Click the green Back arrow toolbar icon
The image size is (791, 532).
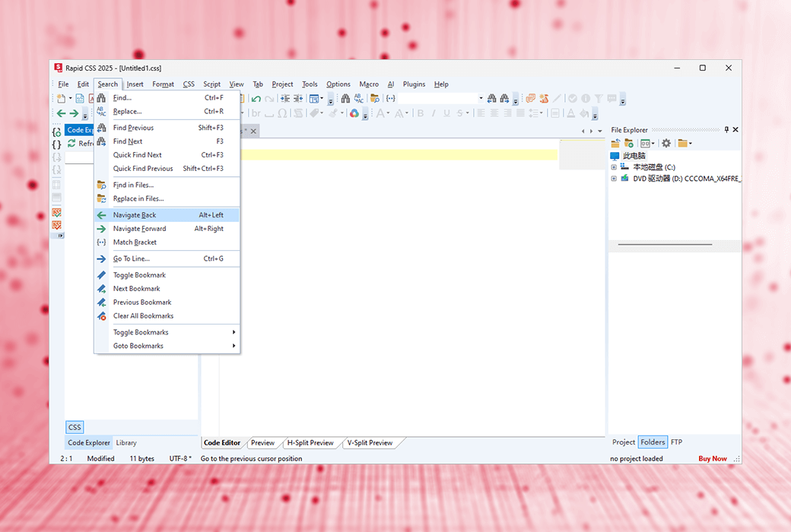(x=61, y=113)
